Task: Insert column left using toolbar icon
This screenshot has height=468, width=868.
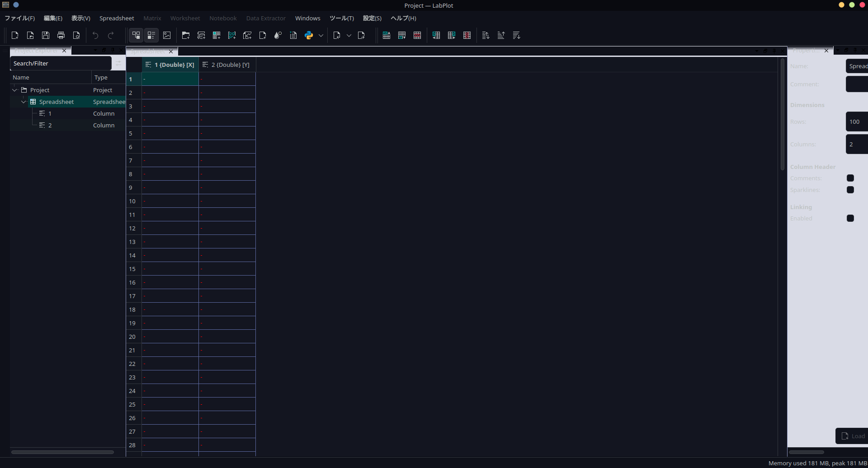Action: (436, 35)
